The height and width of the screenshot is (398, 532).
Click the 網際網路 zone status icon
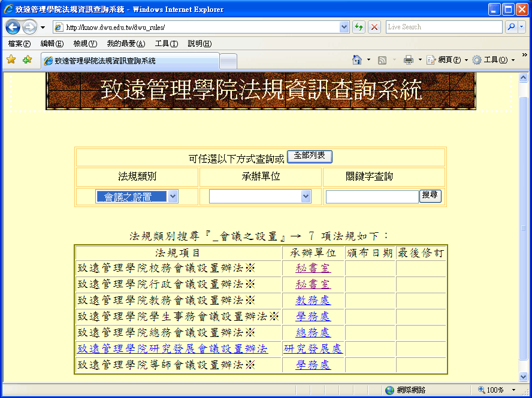click(x=390, y=390)
